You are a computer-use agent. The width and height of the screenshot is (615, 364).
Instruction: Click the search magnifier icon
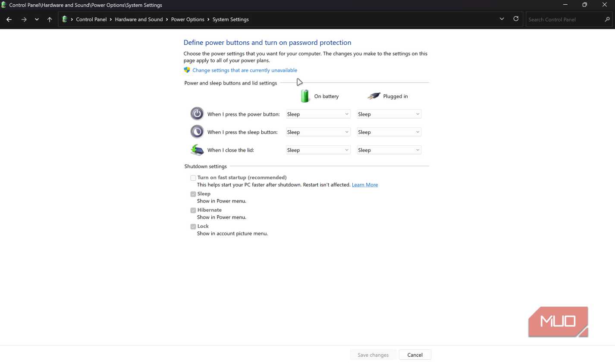[607, 19]
